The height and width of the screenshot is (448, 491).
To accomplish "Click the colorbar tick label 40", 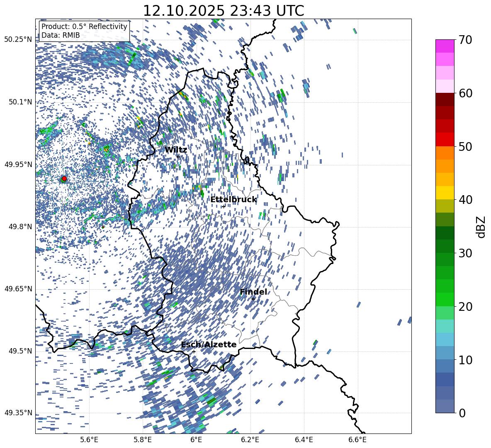I will point(465,200).
